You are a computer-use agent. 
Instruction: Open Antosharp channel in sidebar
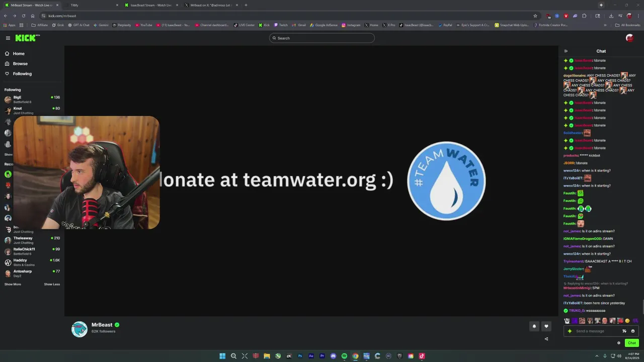coord(32,274)
